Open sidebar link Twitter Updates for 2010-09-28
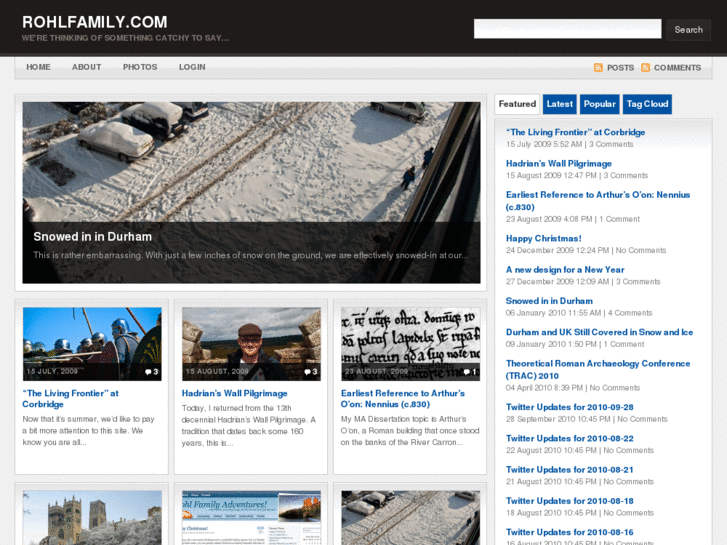The image size is (727, 545). coord(569,407)
